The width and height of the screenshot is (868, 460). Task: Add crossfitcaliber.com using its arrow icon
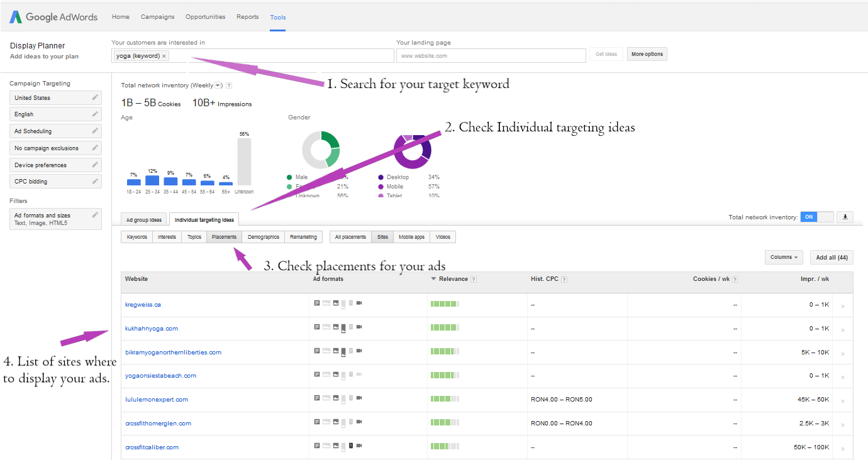(x=843, y=449)
